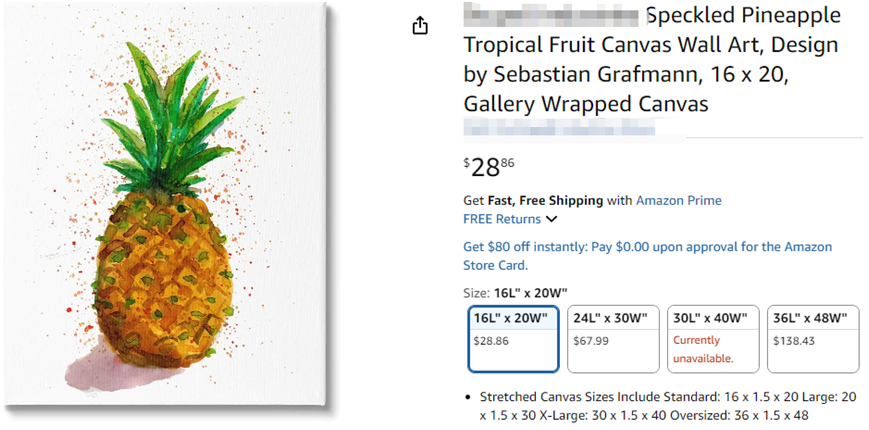Select the unavailable 30L x 40W size
Image resolution: width=869 pixels, height=430 pixels.
[x=713, y=338]
